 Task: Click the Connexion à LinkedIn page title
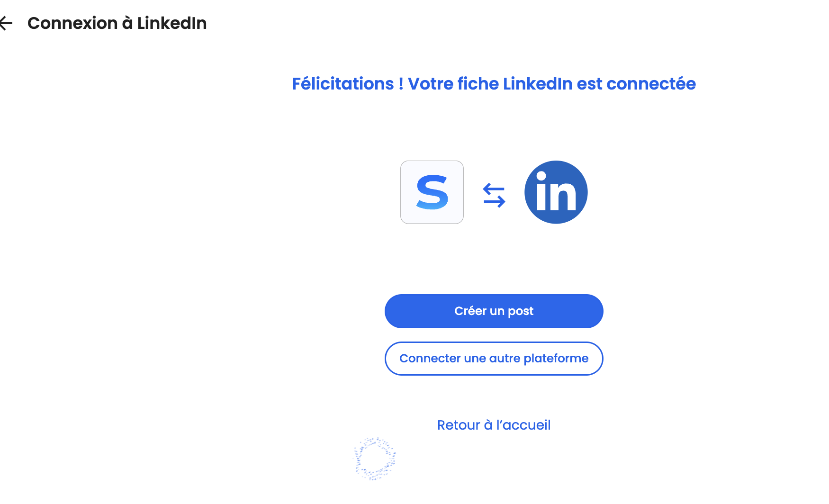pyautogui.click(x=117, y=23)
